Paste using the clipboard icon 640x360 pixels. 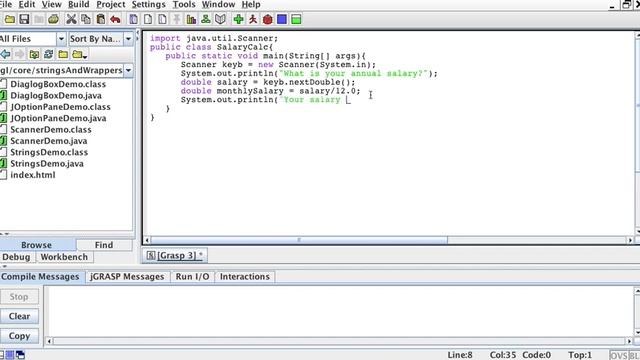(x=100, y=19)
